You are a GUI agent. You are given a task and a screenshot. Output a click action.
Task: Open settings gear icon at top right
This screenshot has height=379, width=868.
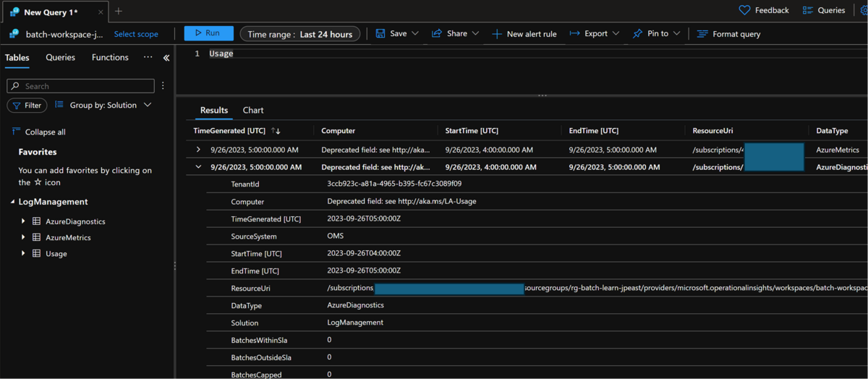pos(864,11)
